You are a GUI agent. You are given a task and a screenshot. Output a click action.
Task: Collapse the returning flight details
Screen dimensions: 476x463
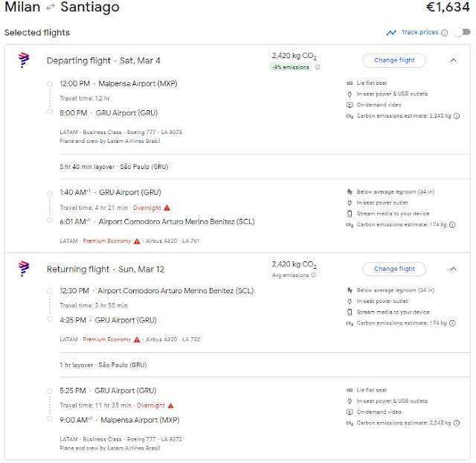point(453,269)
